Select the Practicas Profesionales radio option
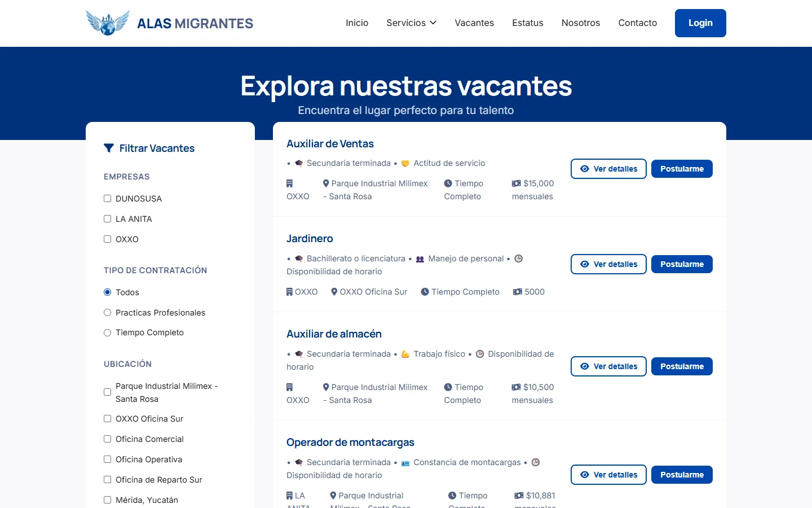 [107, 313]
